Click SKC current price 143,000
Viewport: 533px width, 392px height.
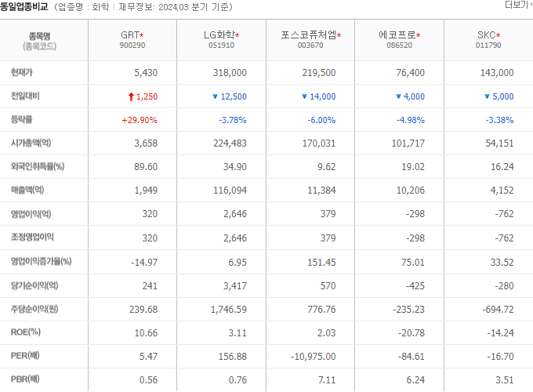pos(497,73)
